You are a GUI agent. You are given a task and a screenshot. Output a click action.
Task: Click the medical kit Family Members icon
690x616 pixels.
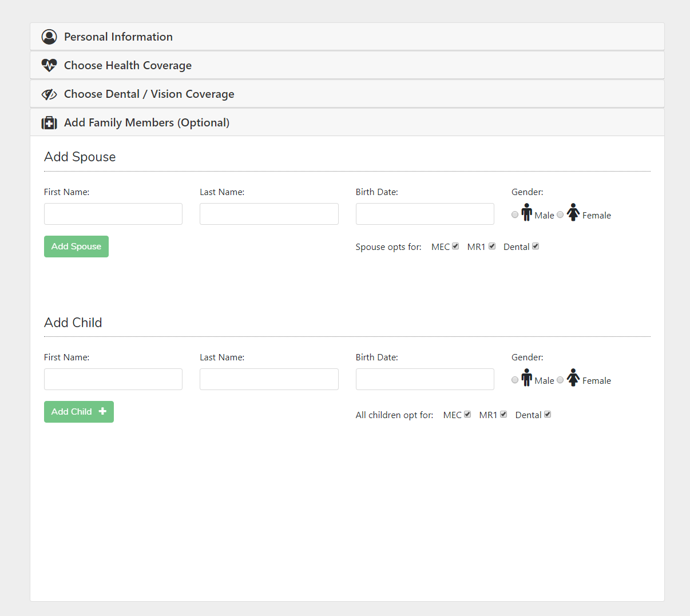[x=49, y=123]
